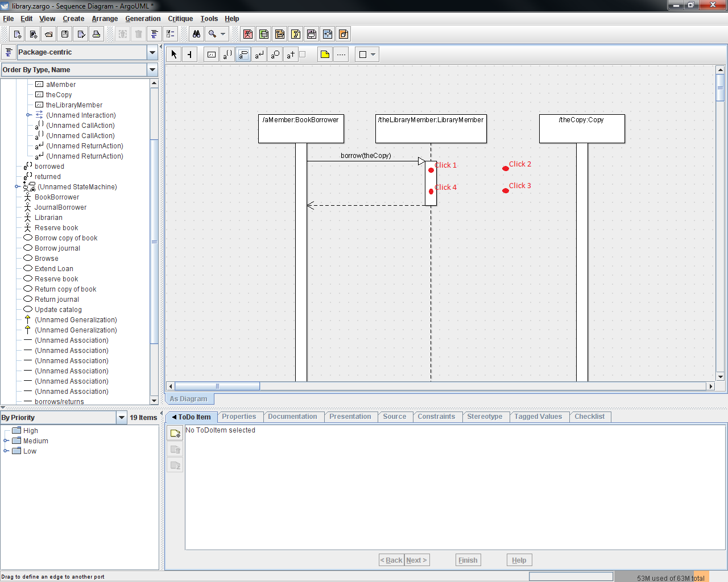Expand the Unnamed StateMachine tree node

(x=18, y=187)
